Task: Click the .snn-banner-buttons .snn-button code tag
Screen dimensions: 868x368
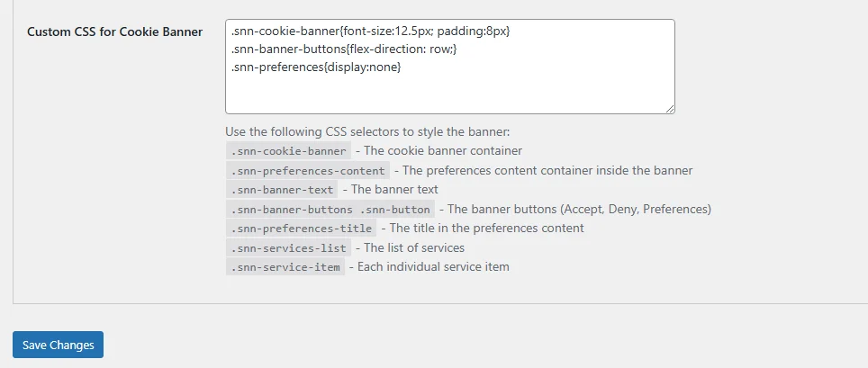Action: tap(330, 210)
